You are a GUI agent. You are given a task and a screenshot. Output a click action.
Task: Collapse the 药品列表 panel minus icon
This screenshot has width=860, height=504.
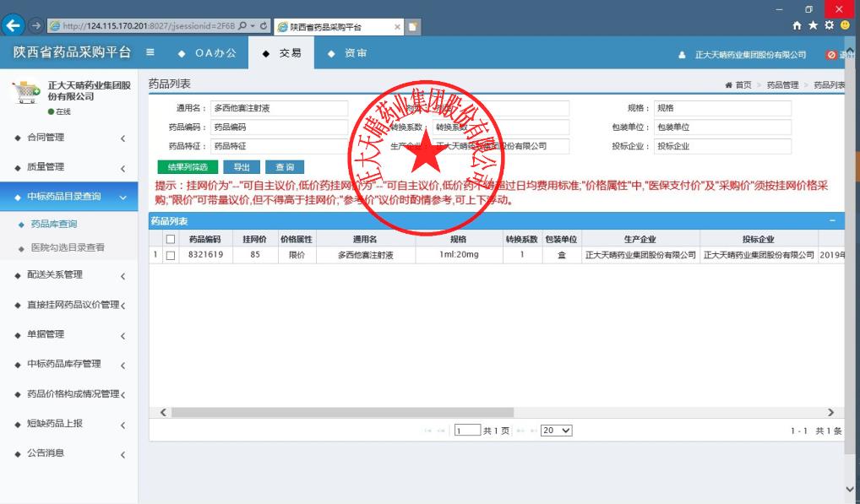pos(832,221)
